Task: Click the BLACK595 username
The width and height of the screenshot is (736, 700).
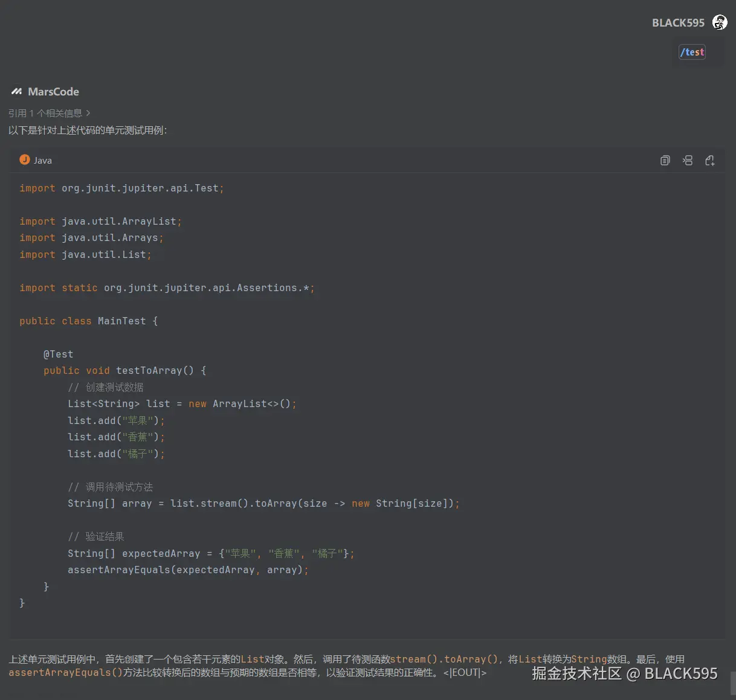Action: click(x=678, y=23)
